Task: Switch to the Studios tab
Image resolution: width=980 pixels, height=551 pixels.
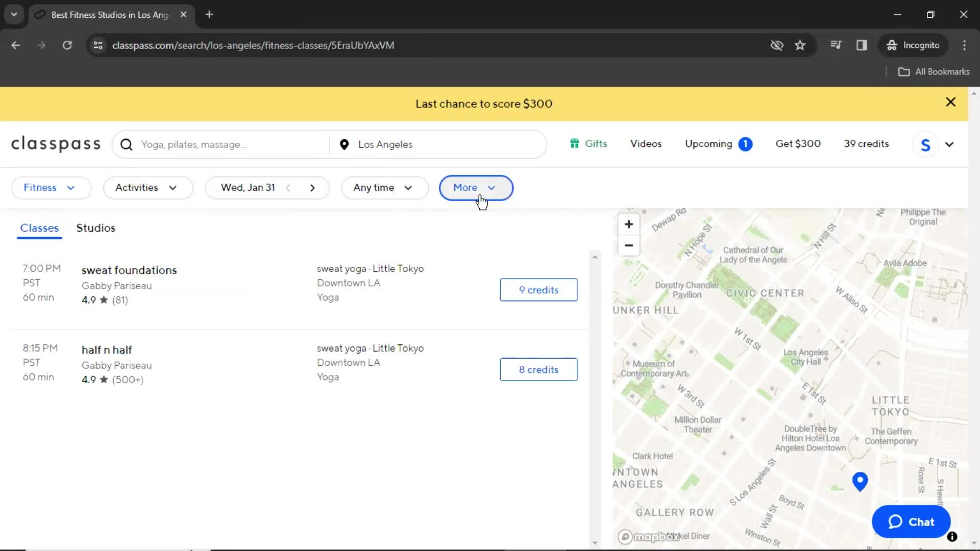Action: coord(96,228)
